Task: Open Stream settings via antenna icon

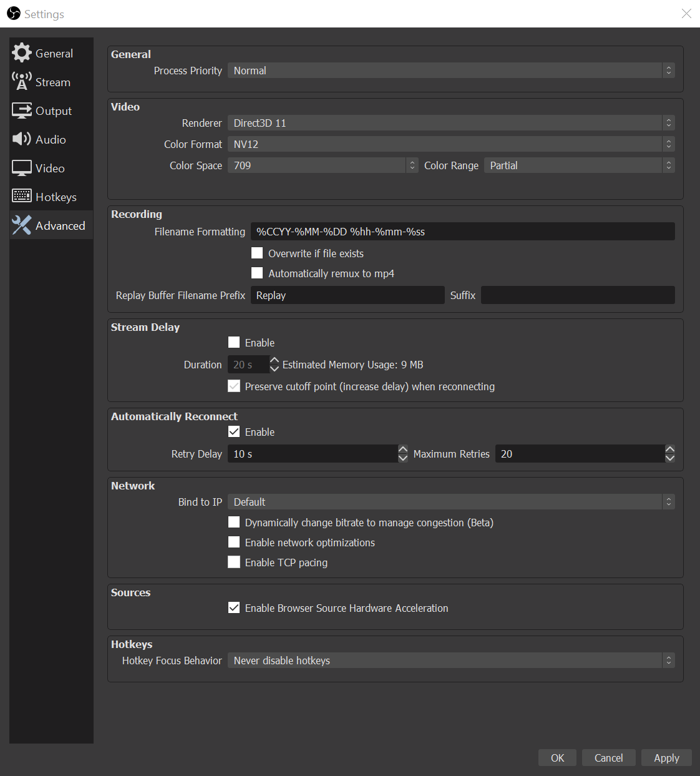Action: (x=22, y=82)
